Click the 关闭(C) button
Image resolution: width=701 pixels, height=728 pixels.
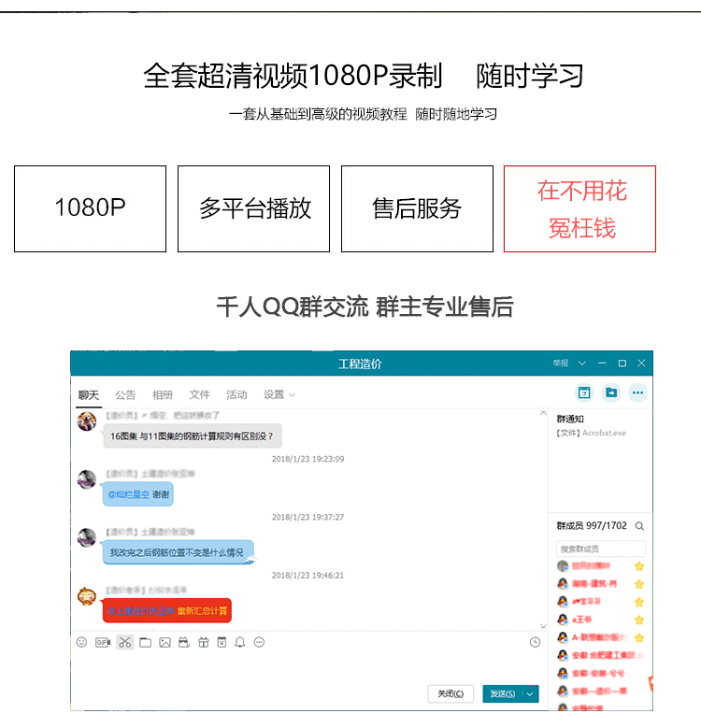tap(451, 693)
